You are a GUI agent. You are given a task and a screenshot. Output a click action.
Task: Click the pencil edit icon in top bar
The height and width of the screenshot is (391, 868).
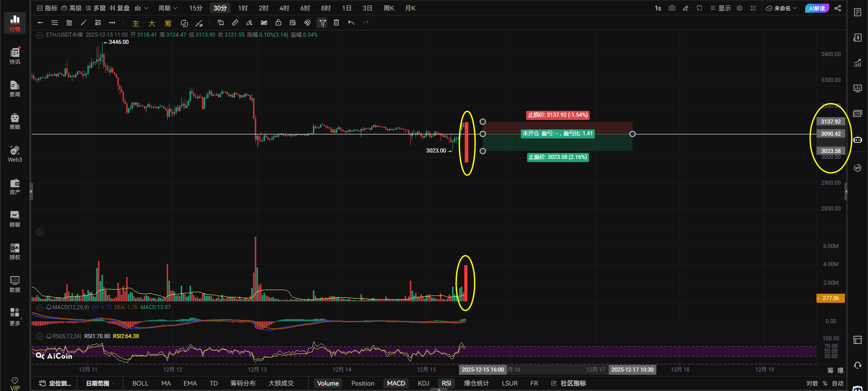coord(686,8)
